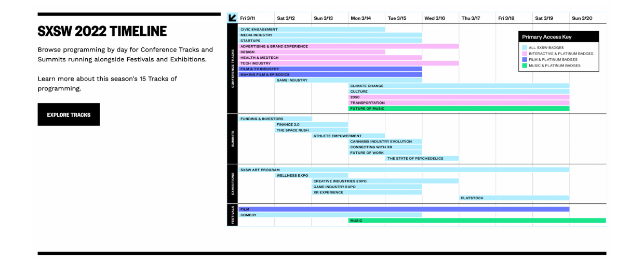Click the All SXSW Badges color swatch
Image resolution: width=644 pixels, height=260 pixels.
(x=525, y=47)
